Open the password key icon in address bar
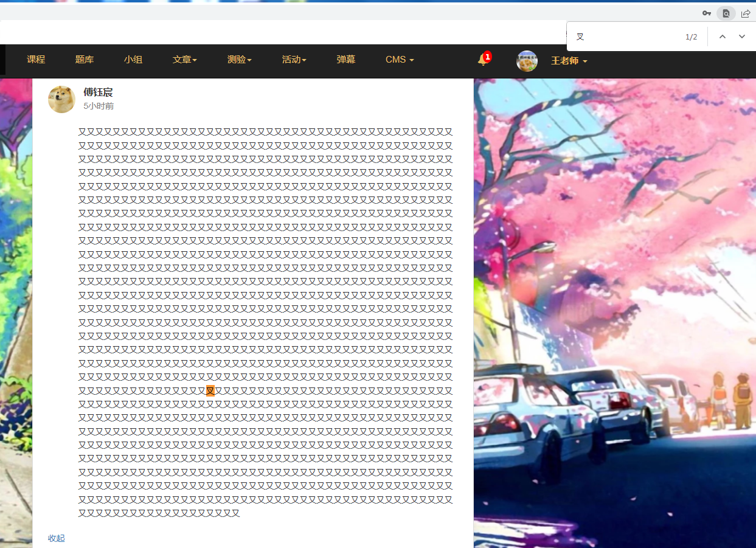The height and width of the screenshot is (548, 756). [707, 13]
